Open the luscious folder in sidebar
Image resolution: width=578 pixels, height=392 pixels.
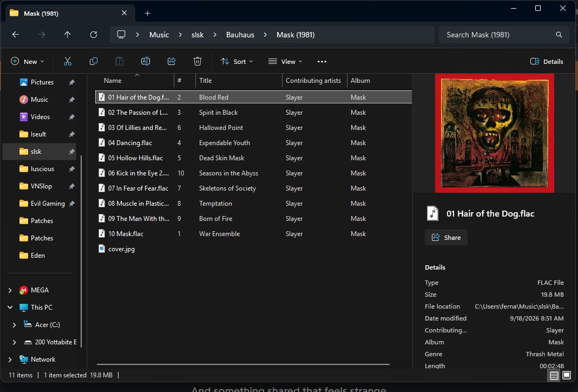tap(42, 169)
